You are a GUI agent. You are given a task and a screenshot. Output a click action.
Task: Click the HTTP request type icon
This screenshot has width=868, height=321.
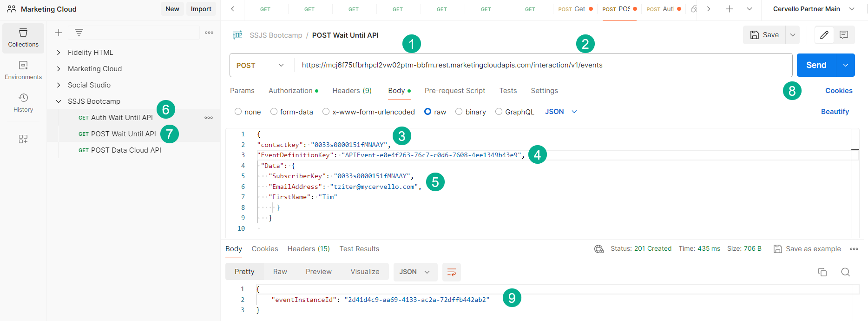tap(237, 35)
